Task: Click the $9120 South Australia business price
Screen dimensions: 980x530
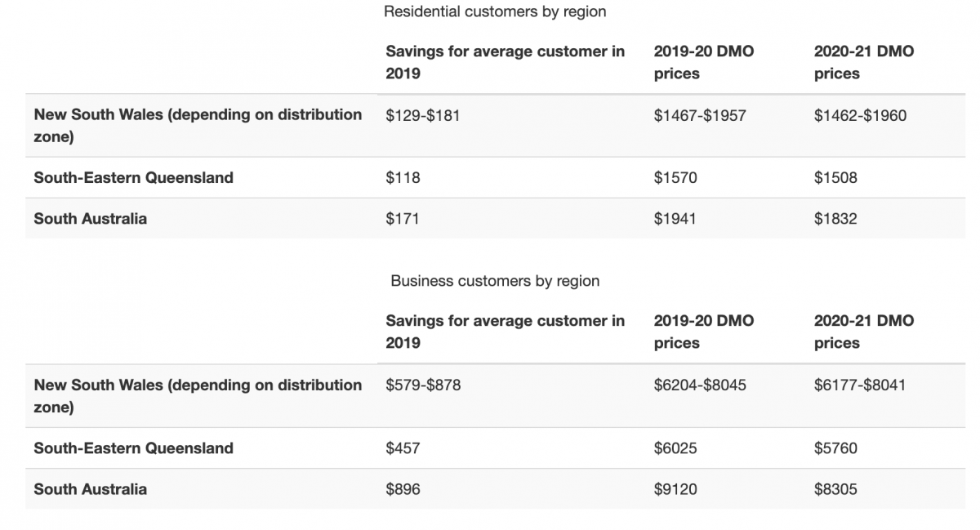Action: [x=675, y=489]
